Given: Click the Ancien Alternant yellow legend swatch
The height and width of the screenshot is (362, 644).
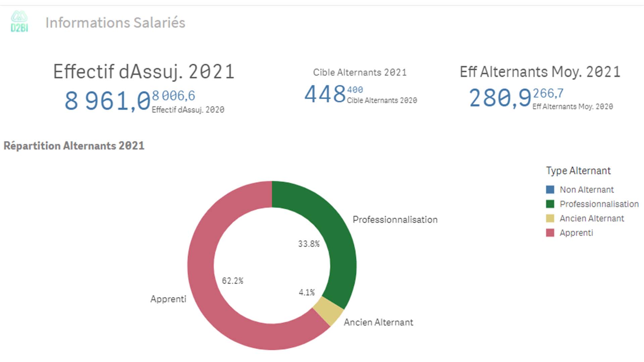Looking at the screenshot, I should (x=550, y=219).
